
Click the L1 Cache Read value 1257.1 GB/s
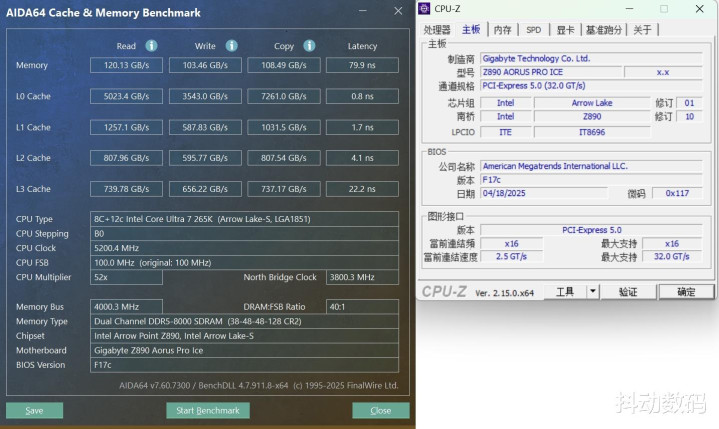point(126,127)
